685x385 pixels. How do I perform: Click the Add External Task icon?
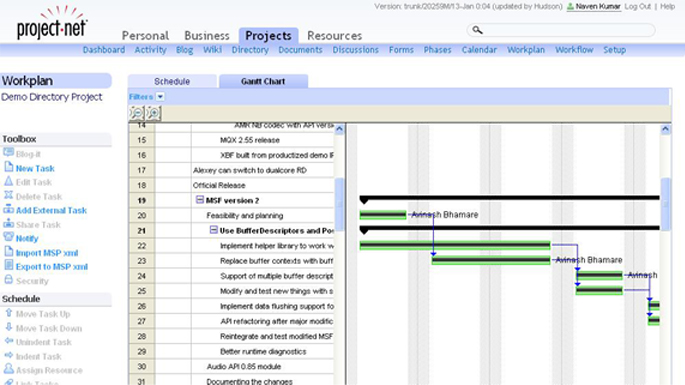pyautogui.click(x=8, y=209)
